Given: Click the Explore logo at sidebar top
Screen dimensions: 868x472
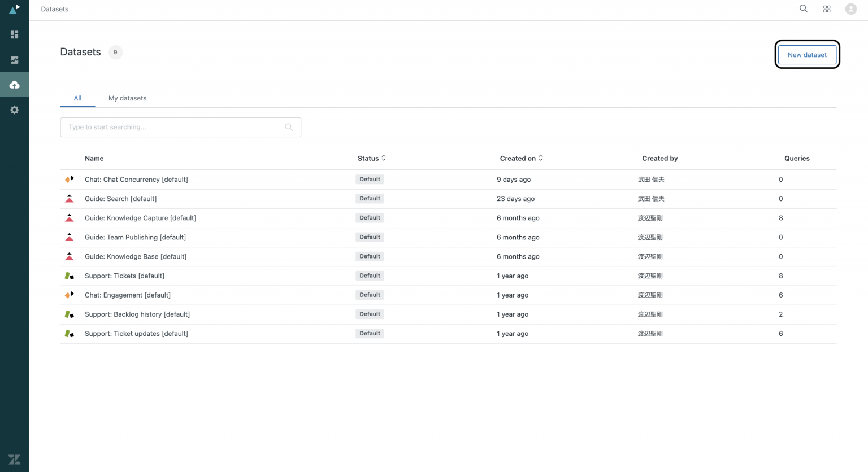Looking at the screenshot, I should [x=14, y=9].
